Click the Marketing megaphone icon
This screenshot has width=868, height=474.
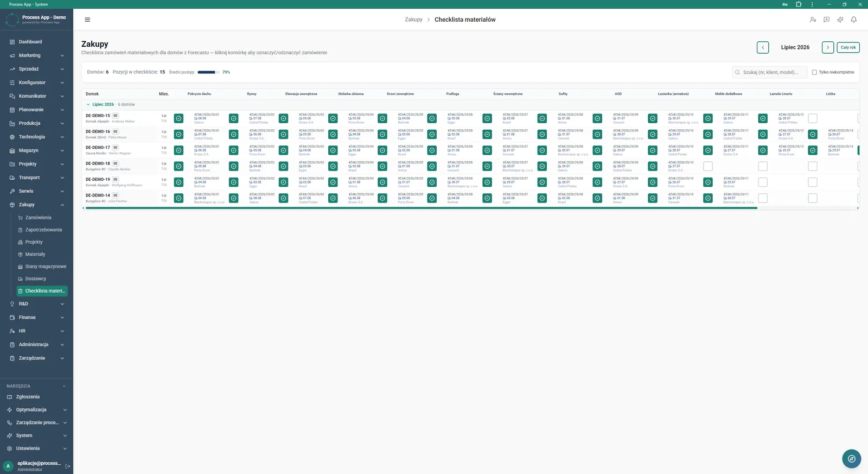(x=12, y=55)
